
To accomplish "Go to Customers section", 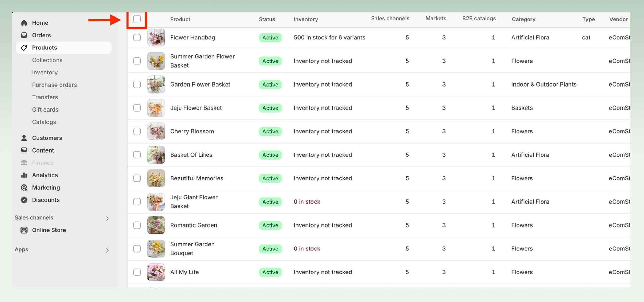I will coord(47,138).
